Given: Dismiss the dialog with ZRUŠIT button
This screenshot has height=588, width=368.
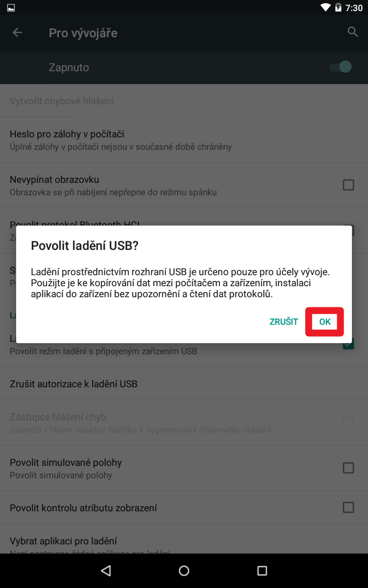Looking at the screenshot, I should pyautogui.click(x=284, y=322).
